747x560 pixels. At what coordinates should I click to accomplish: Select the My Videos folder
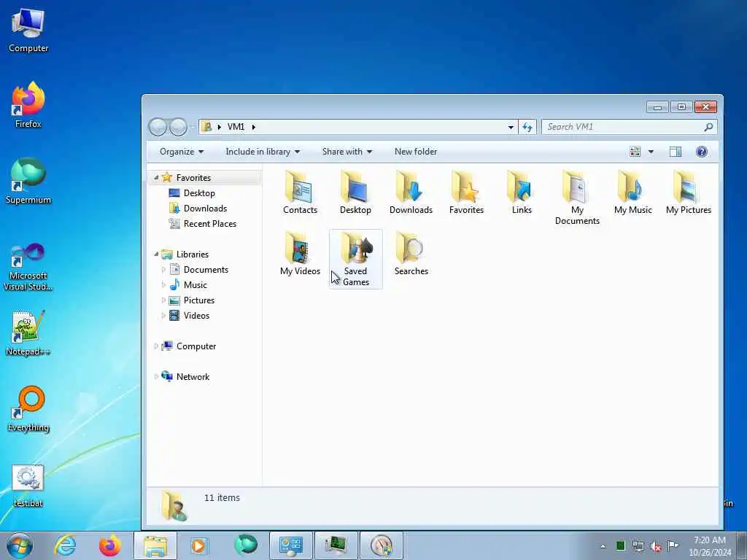[300, 254]
